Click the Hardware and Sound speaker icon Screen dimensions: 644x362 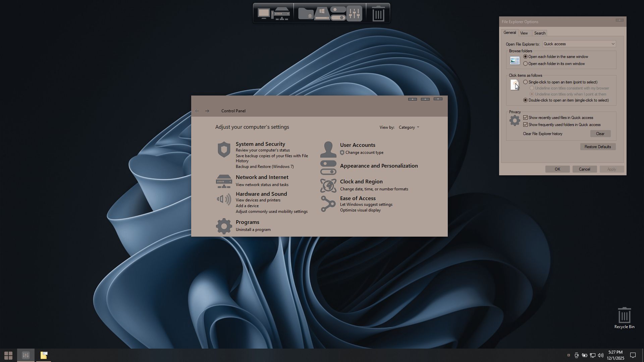(x=224, y=199)
